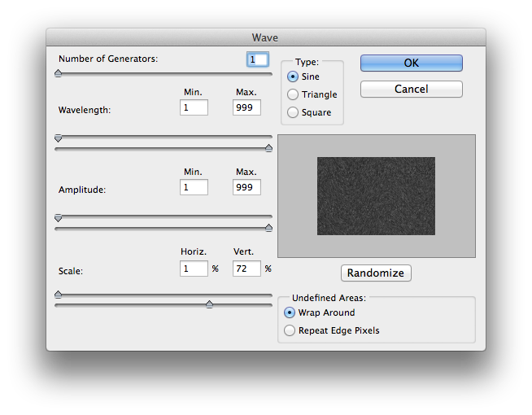Click the Wavelength Min. input field

194,107
